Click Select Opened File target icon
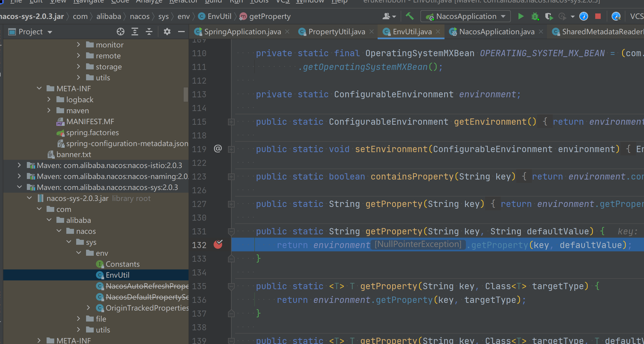This screenshot has width=644, height=344. pos(120,32)
